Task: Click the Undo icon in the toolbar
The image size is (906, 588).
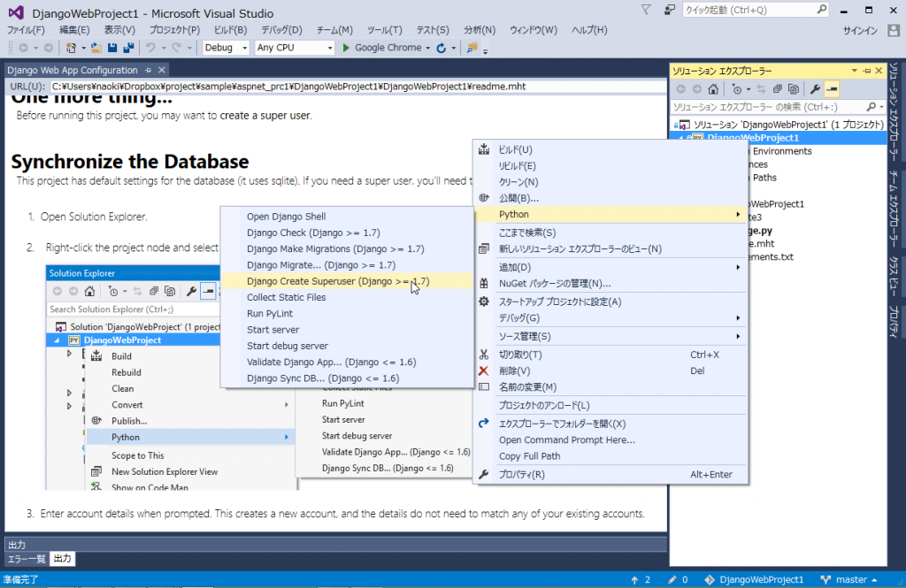Action: click(x=150, y=48)
